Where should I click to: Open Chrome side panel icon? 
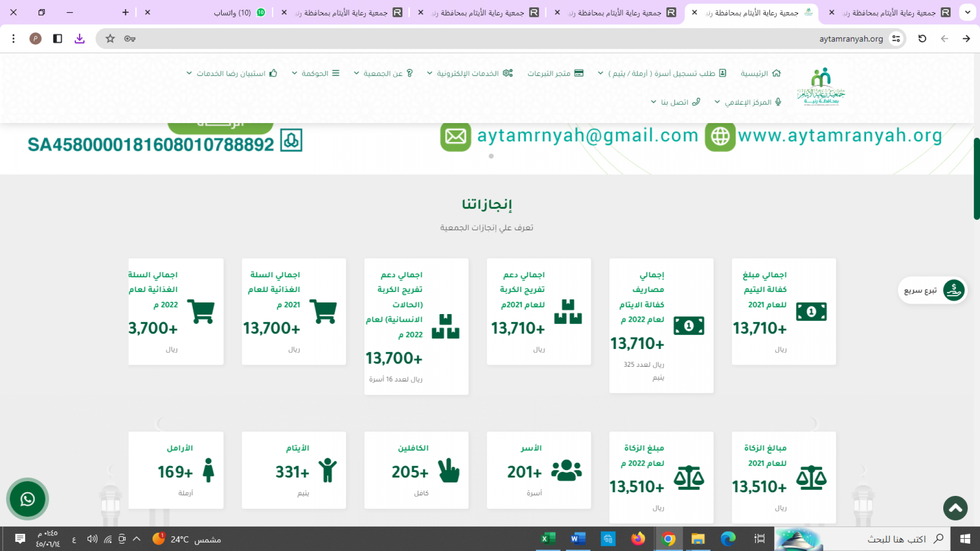pos(57,39)
